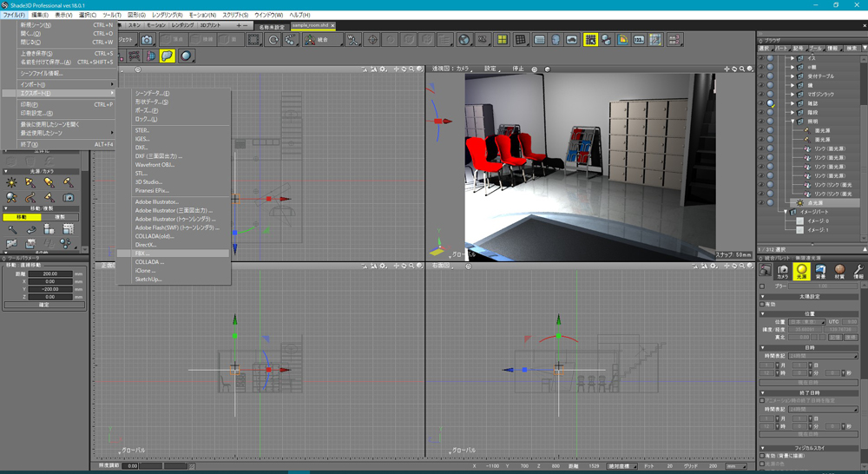The width and height of the screenshot is (868, 474).
Task: Click the point light icon beside 点光源
Action: point(800,203)
